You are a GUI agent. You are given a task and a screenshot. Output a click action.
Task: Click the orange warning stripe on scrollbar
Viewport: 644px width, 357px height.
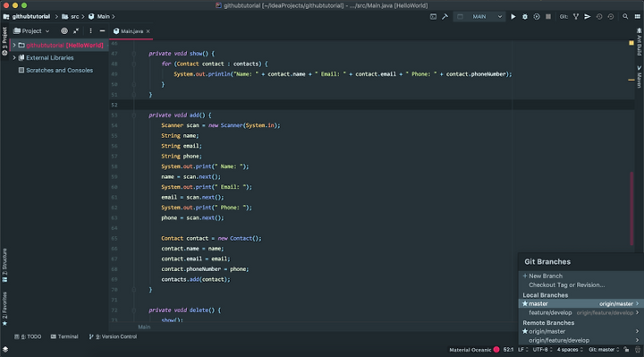point(631,81)
